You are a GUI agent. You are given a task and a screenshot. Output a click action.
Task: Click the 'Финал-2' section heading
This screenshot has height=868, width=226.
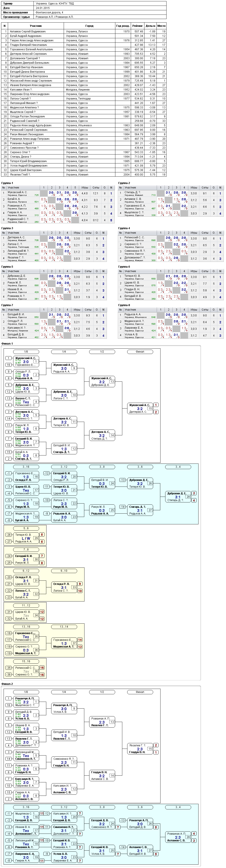[7, 684]
